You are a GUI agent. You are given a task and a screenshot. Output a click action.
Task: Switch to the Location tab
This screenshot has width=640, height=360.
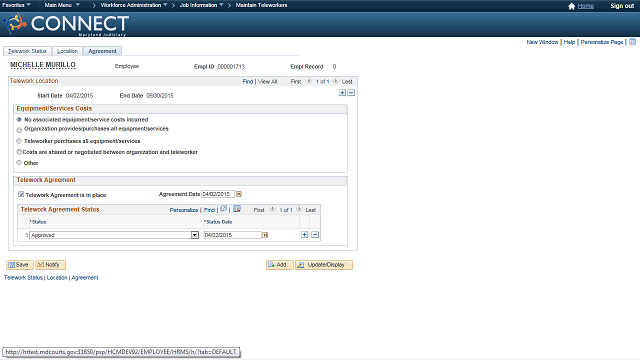pos(67,51)
